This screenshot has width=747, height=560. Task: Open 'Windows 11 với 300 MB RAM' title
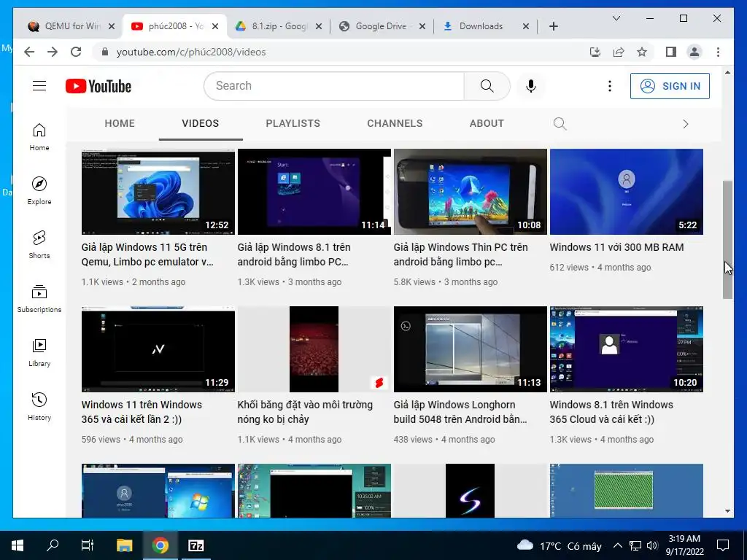click(616, 247)
